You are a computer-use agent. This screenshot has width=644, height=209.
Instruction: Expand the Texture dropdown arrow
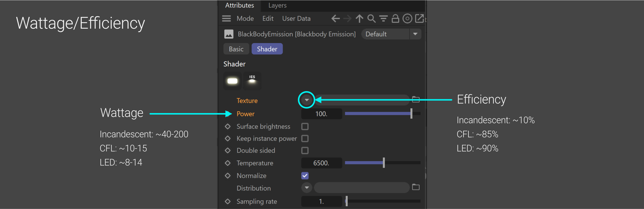point(307,100)
